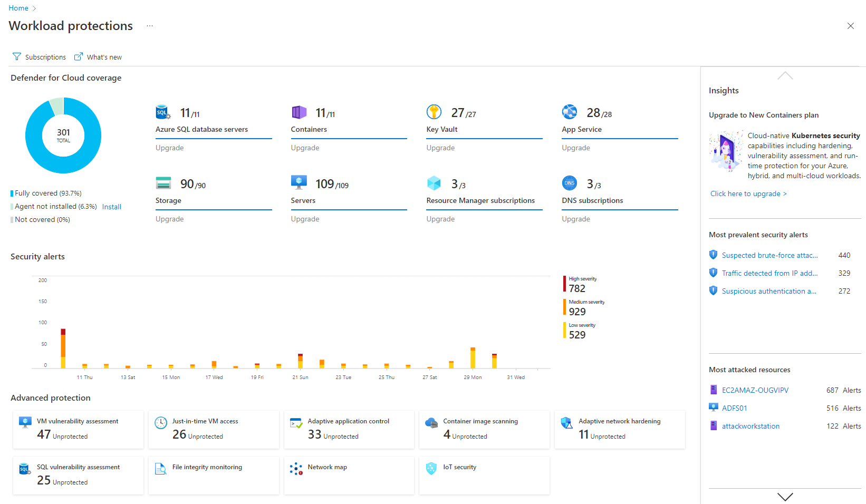The image size is (866, 504).
Task: Open the What's new link
Action: click(x=98, y=57)
